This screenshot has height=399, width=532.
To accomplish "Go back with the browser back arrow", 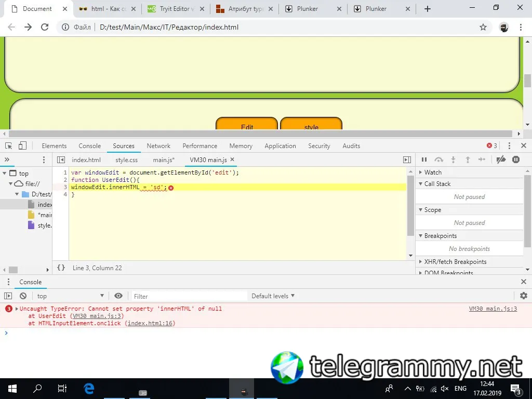I will [11, 27].
